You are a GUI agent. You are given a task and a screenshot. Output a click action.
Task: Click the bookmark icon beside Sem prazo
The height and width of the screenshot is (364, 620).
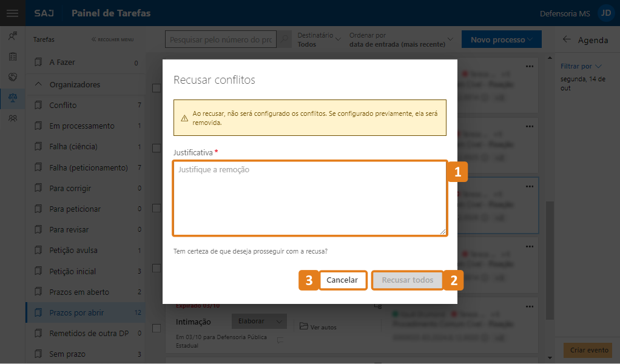click(x=38, y=354)
